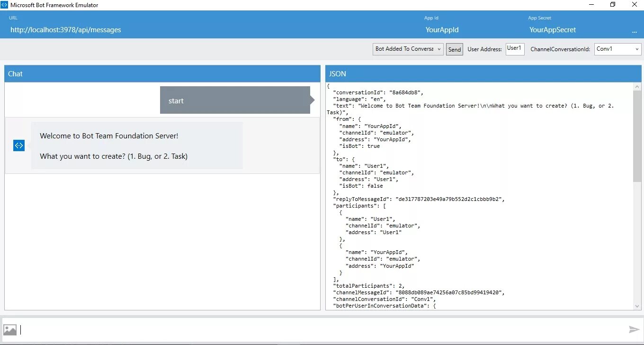Select the bot welcome message bubble
644x345 pixels.
click(x=137, y=145)
